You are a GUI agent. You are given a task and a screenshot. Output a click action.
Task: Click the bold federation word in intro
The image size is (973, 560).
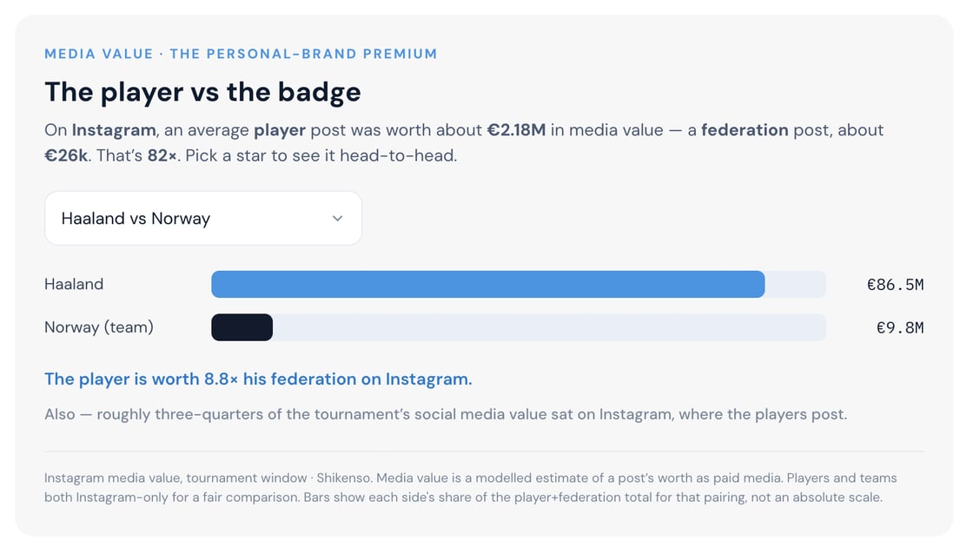coord(745,130)
